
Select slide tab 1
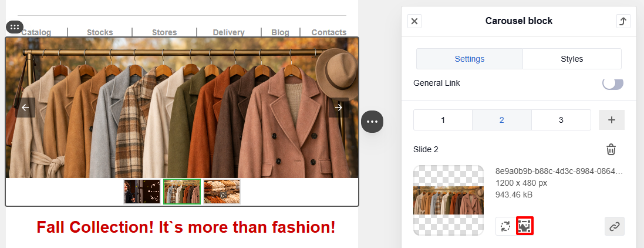(443, 120)
